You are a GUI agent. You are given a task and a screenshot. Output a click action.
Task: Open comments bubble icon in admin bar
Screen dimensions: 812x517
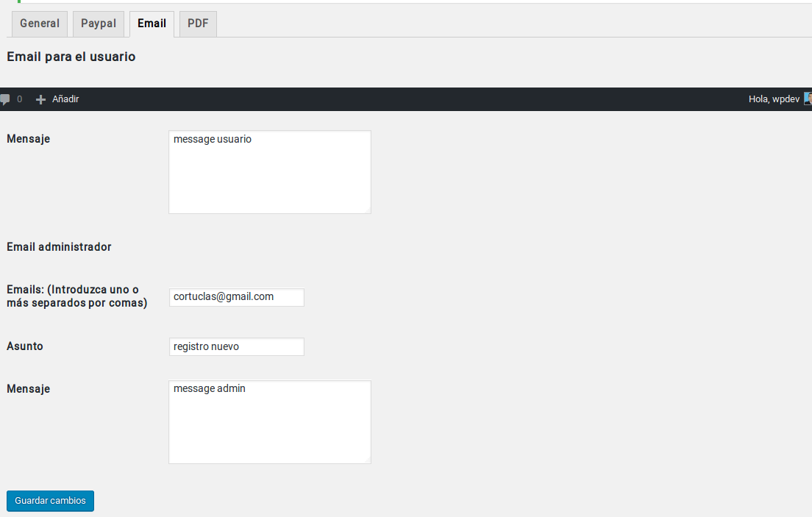pos(5,99)
